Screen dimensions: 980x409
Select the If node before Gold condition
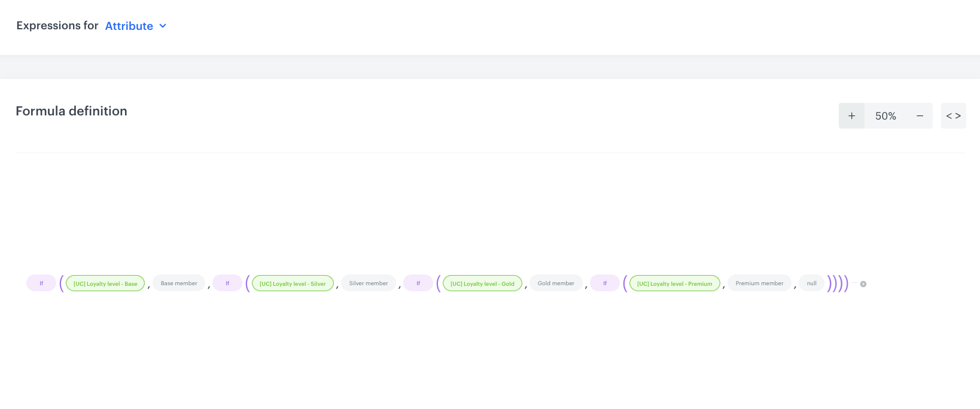click(418, 283)
